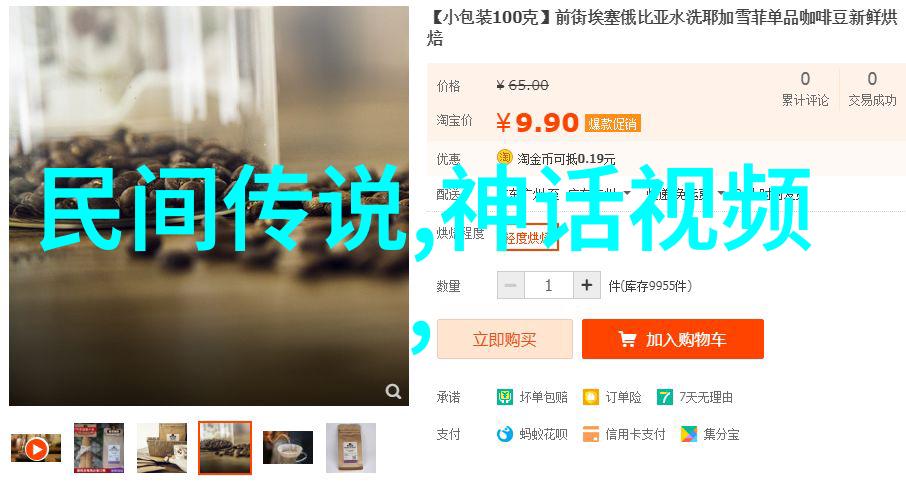906x486 pixels.
Task: Click the 坏单包赔 green shield icon
Action: click(504, 397)
